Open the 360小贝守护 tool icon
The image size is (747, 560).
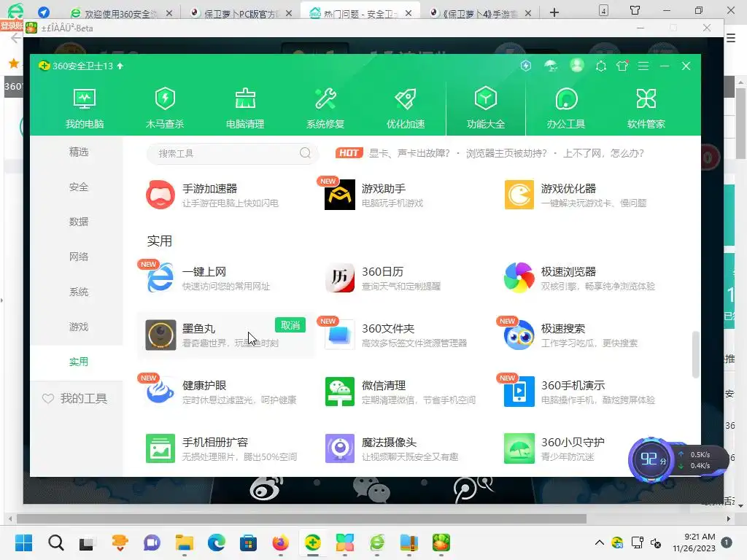tap(519, 448)
